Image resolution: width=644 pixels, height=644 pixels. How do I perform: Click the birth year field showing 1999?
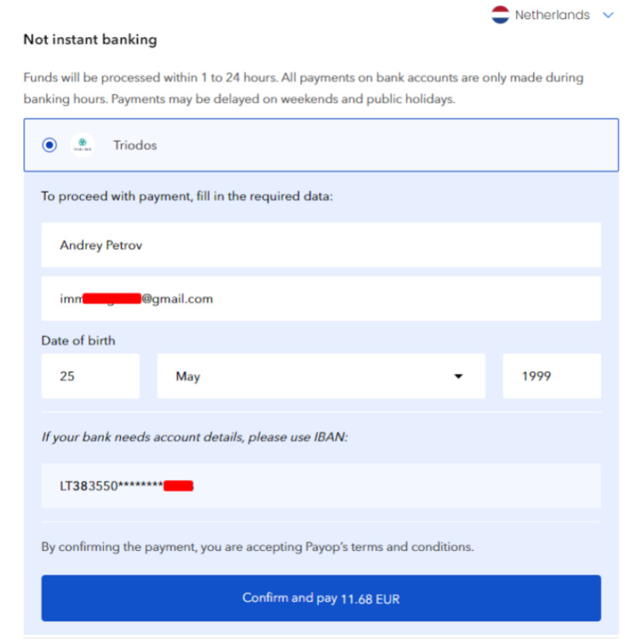tap(552, 376)
